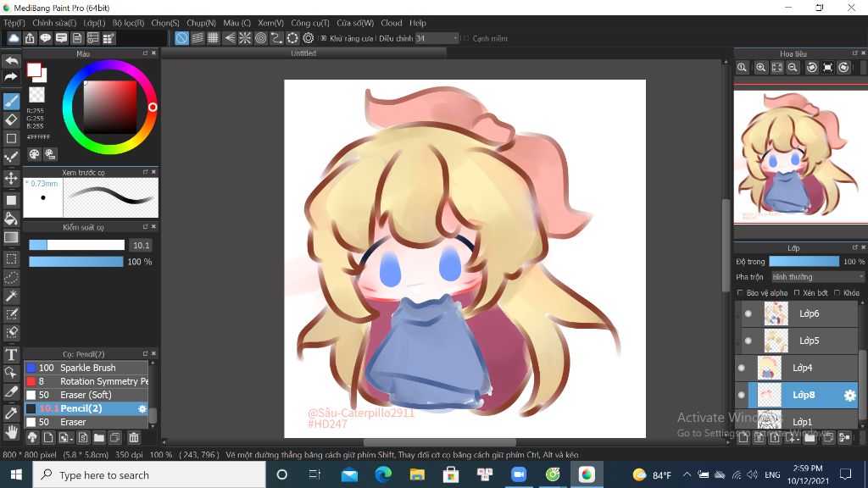
Task: Open settings gear of Lớp8 layer
Action: click(x=849, y=395)
